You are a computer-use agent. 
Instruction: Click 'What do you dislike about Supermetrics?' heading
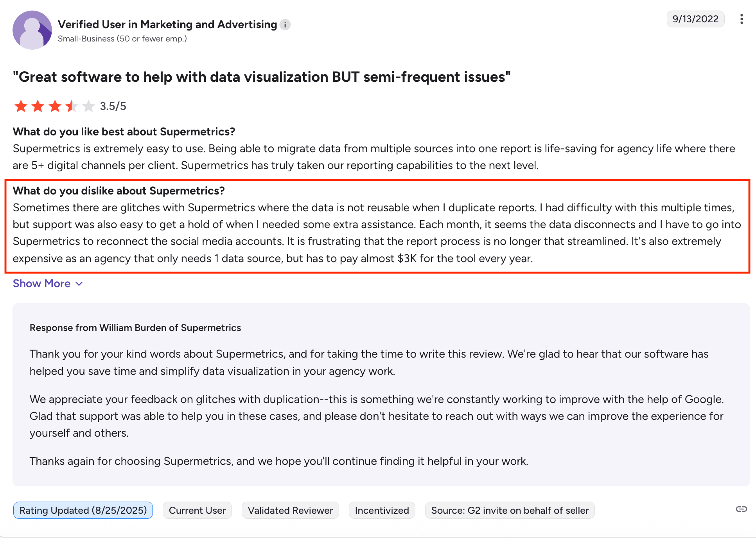point(119,191)
